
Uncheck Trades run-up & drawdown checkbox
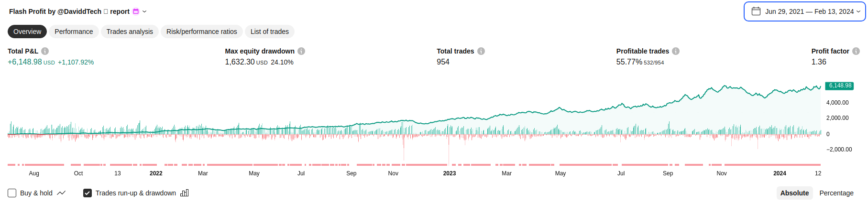tap(88, 193)
